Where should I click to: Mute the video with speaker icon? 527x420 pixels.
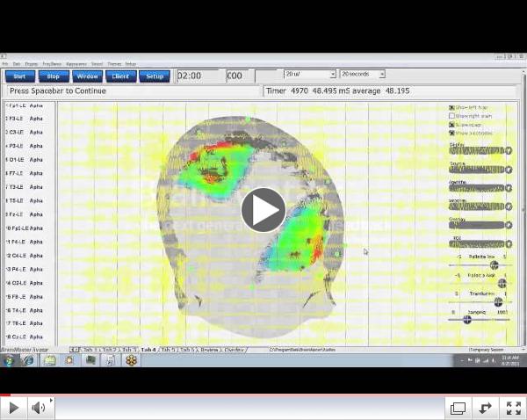[39, 408]
